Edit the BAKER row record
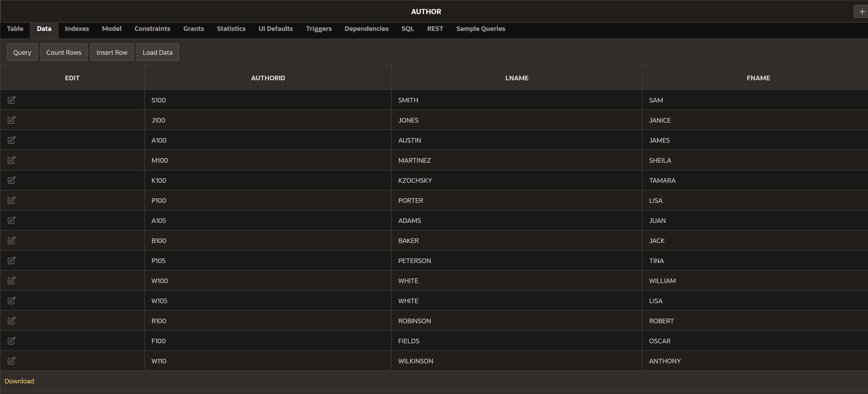This screenshot has width=868, height=394. coord(11,240)
